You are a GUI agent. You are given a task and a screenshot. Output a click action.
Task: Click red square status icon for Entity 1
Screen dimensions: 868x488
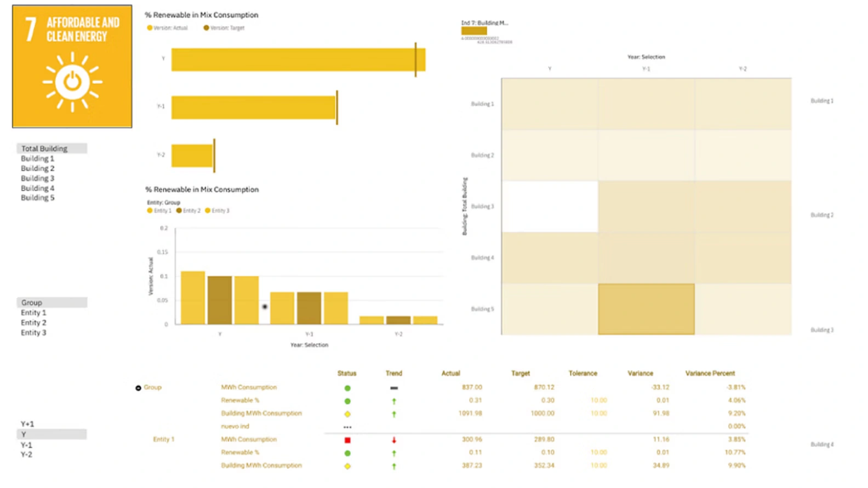pos(347,440)
